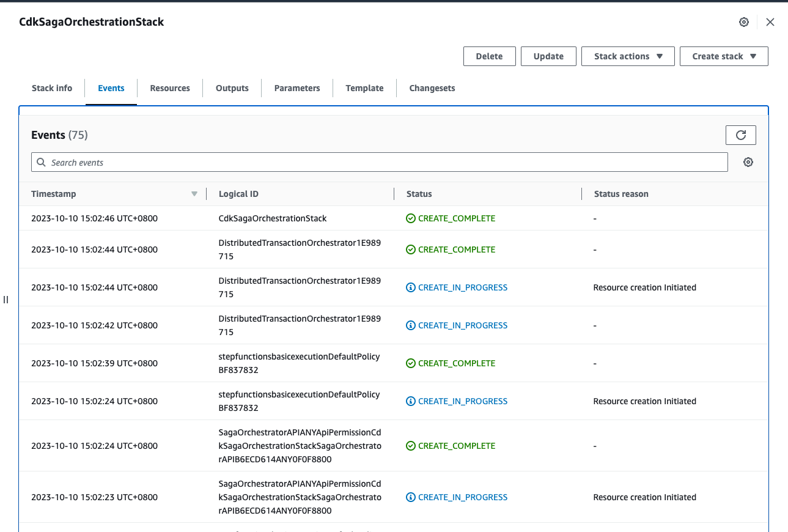Click Delete stack button
The width and height of the screenshot is (788, 532).
[x=489, y=56]
